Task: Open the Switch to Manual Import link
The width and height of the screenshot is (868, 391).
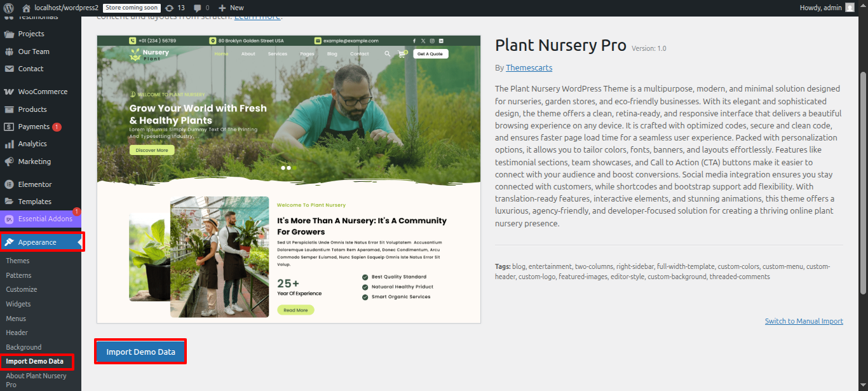Action: pos(804,321)
